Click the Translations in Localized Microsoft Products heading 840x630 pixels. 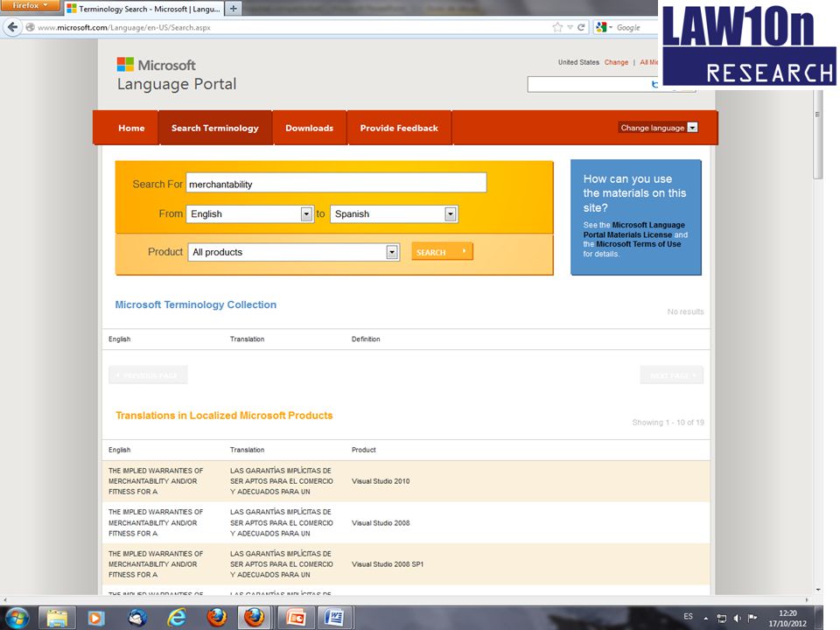coord(224,416)
